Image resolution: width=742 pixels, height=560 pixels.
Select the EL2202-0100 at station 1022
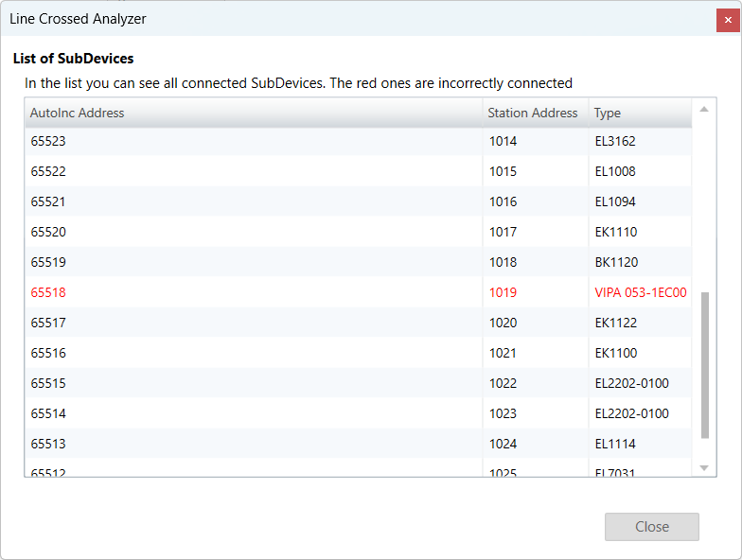[x=631, y=383]
